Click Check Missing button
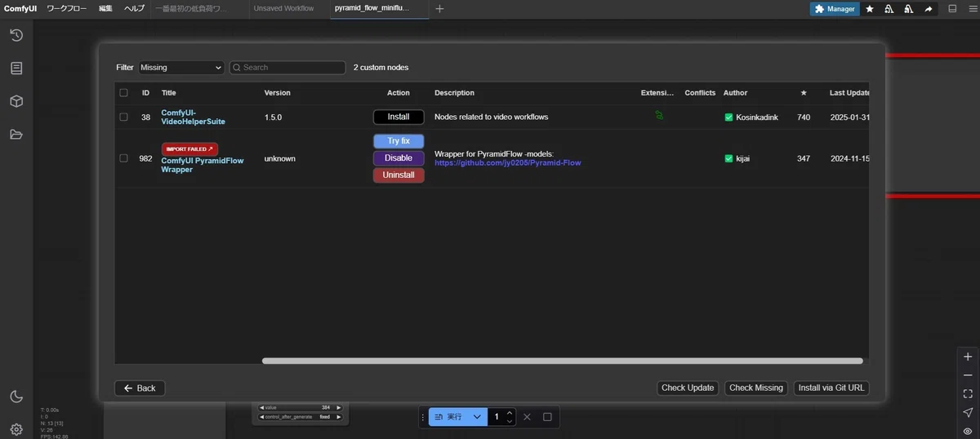Screen dimensions: 980x439 click(756, 388)
